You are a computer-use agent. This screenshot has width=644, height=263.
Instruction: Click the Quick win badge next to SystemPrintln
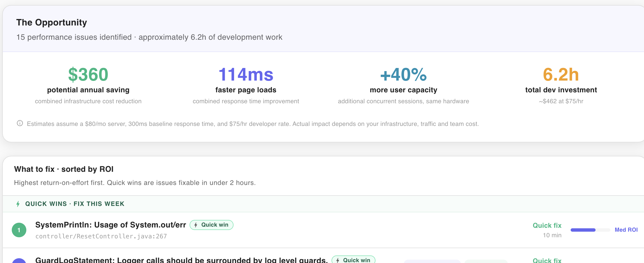click(211, 225)
